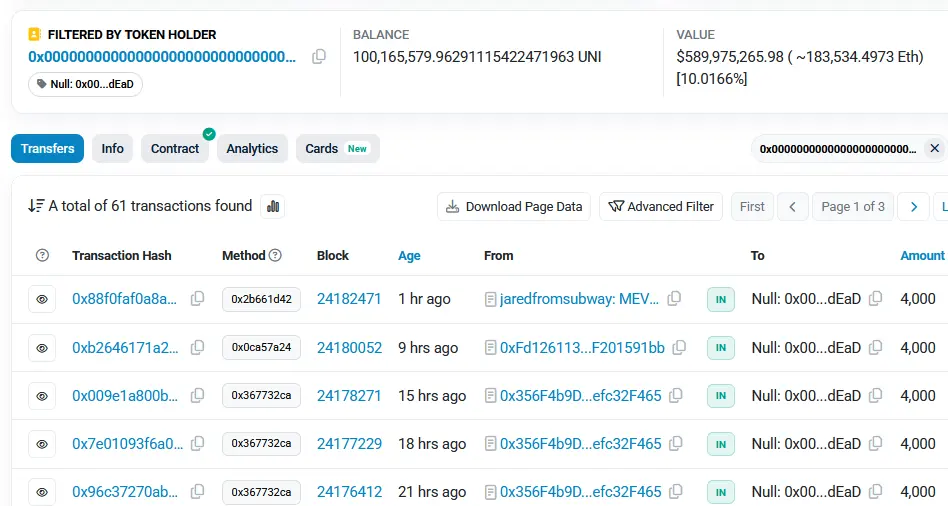Open transaction 0x009e1a800b... link
Viewport: 948px width, 506px height.
click(x=125, y=395)
